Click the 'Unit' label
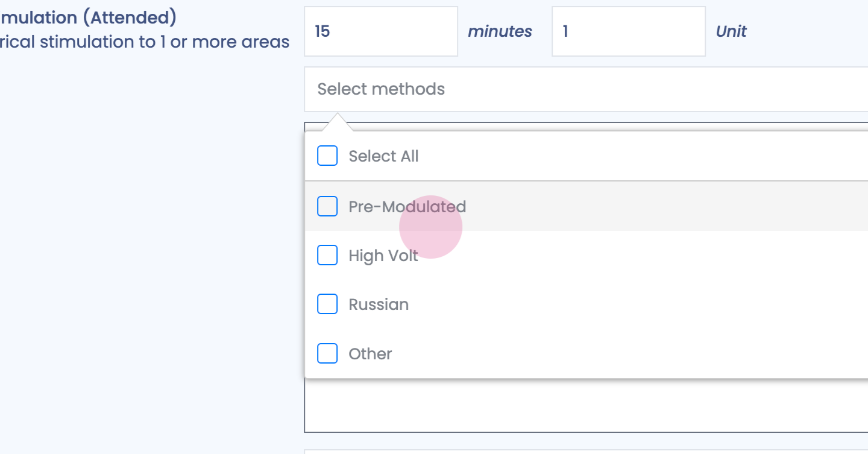Viewport: 868px width, 454px height. coord(731,31)
